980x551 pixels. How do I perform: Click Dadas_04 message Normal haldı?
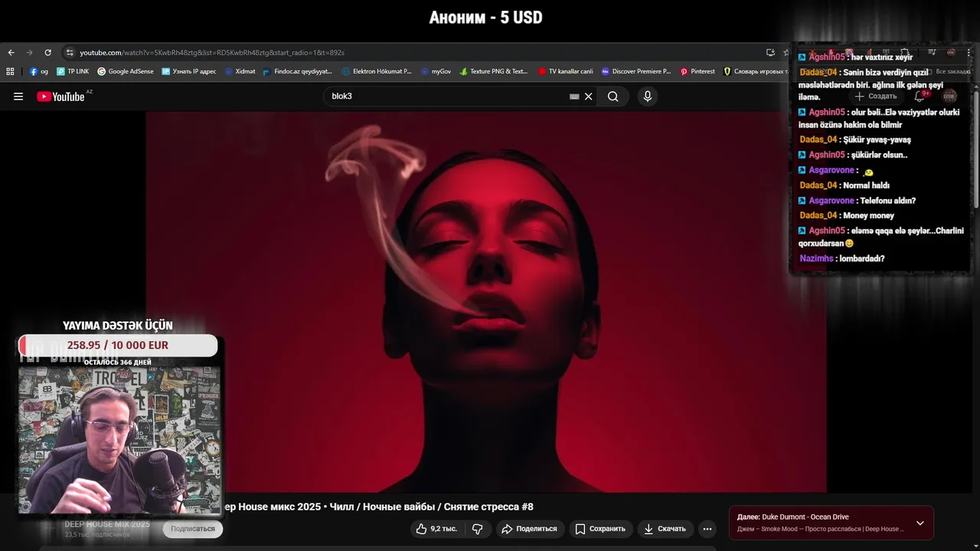[844, 185]
